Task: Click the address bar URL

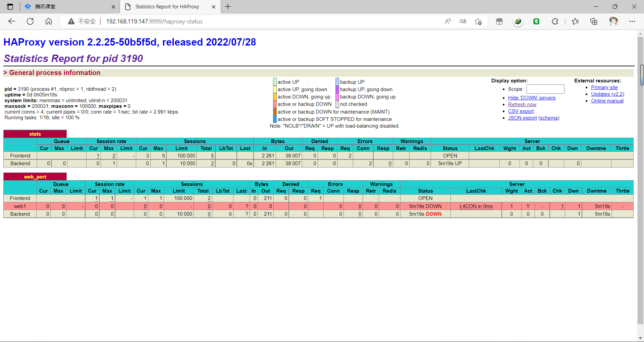Action: click(154, 21)
